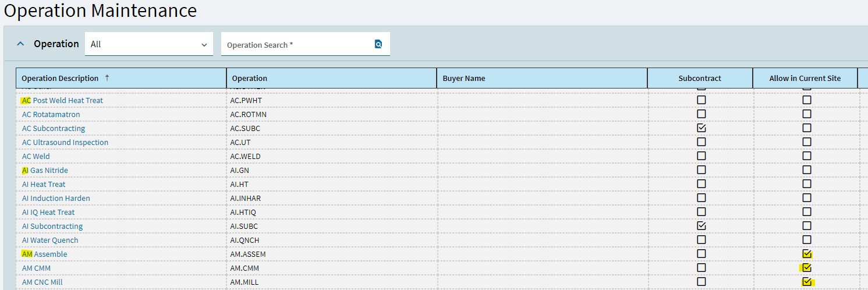Open the AI IQ Heat Treat link

click(x=48, y=212)
